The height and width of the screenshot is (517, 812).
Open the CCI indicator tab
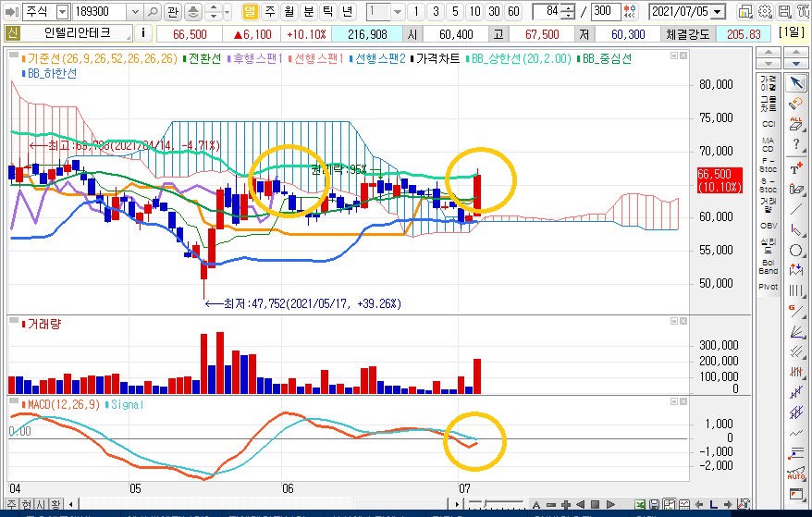[x=768, y=124]
